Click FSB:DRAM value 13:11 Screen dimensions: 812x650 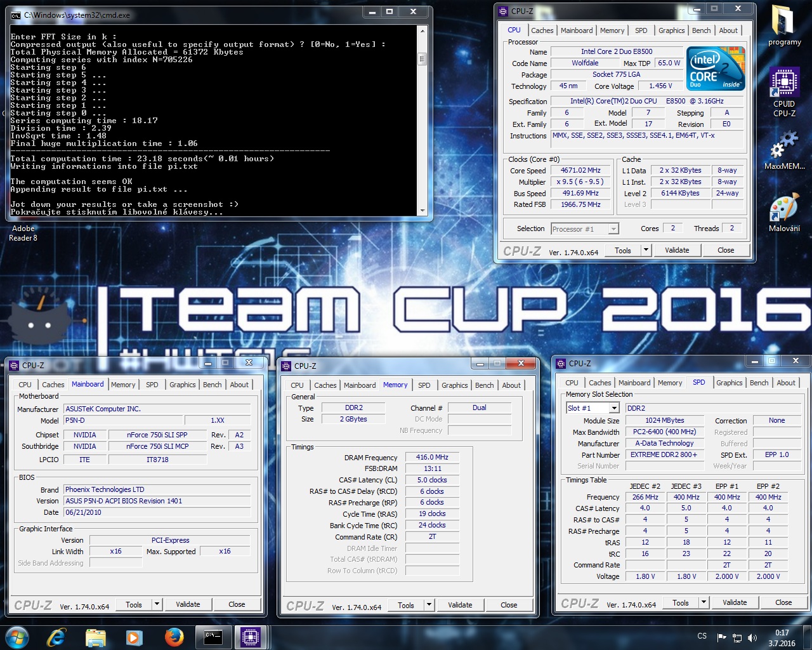click(432, 468)
